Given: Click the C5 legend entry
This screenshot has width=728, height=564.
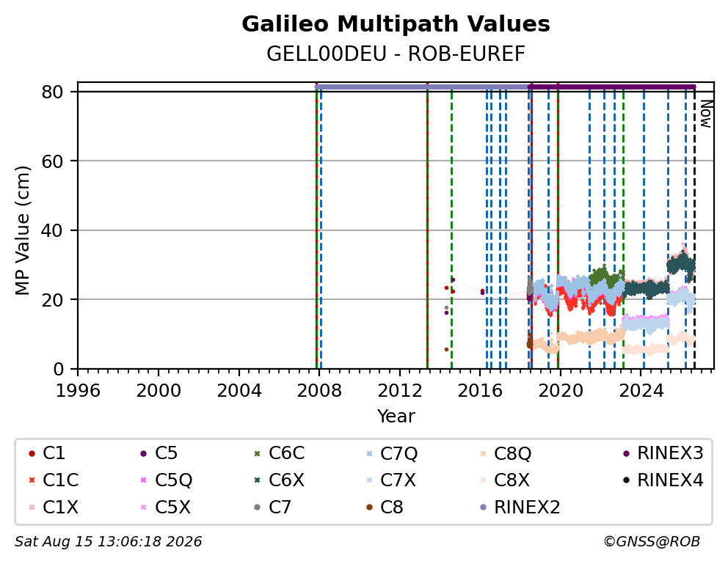Looking at the screenshot, I should click(x=159, y=453).
